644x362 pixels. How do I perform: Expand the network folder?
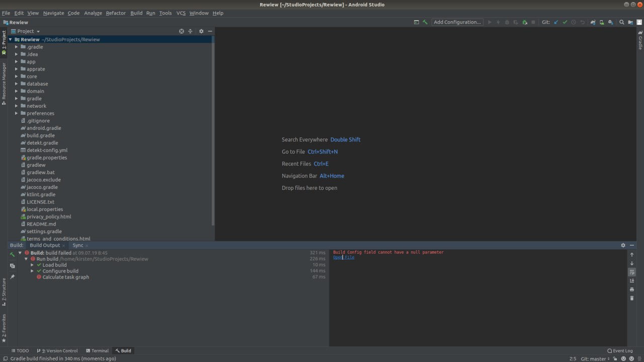click(x=16, y=106)
